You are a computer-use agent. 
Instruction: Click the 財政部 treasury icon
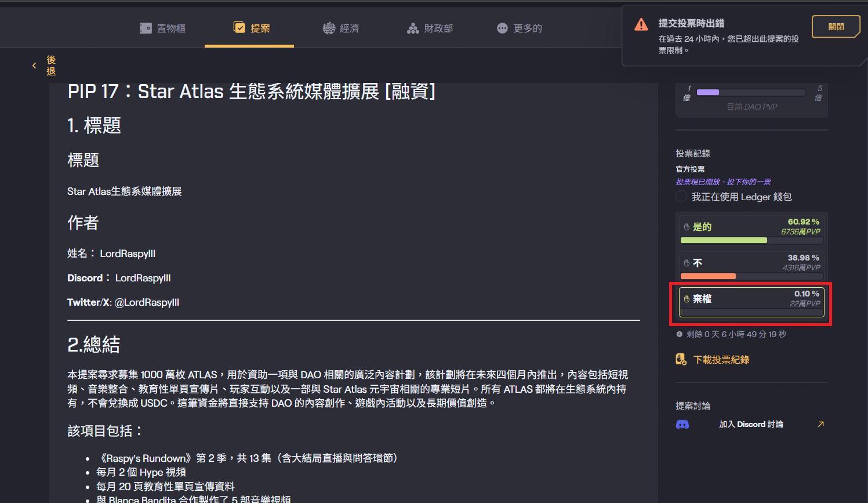[413, 28]
